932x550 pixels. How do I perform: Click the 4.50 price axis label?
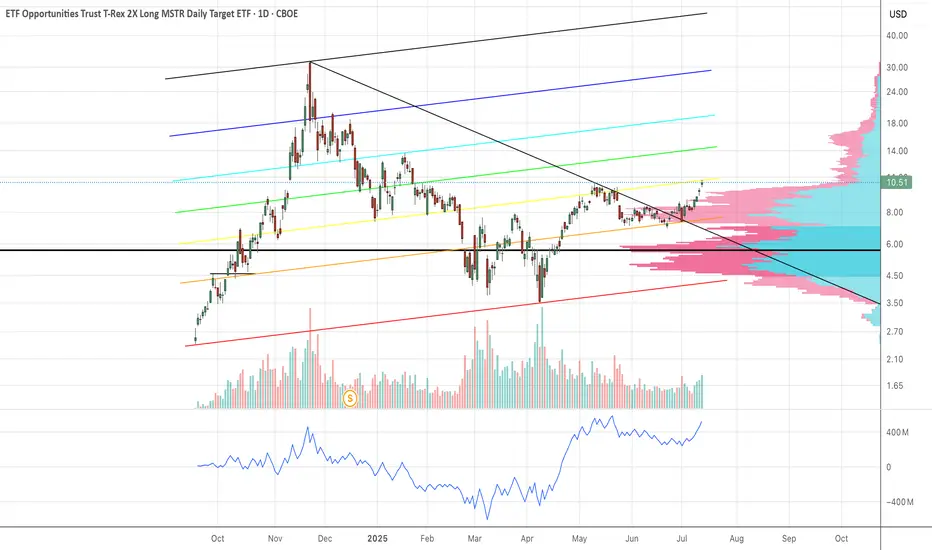(x=895, y=276)
